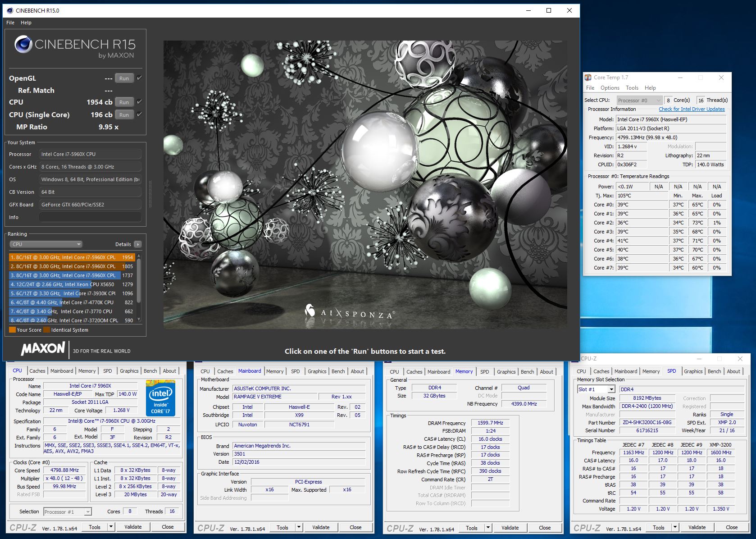Select ranking row 6 Intel Core i7-4770K
Screen dimensions: 756x539
click(x=72, y=302)
